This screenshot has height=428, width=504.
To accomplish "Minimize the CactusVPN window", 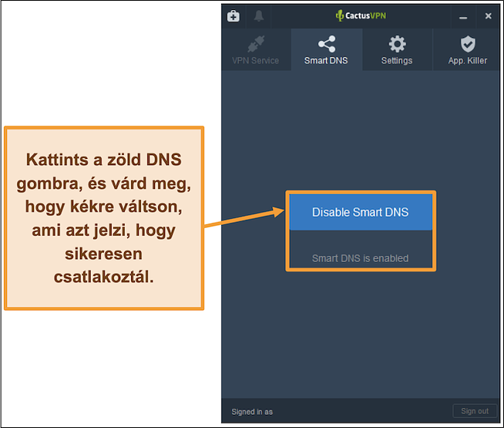I will tap(463, 16).
